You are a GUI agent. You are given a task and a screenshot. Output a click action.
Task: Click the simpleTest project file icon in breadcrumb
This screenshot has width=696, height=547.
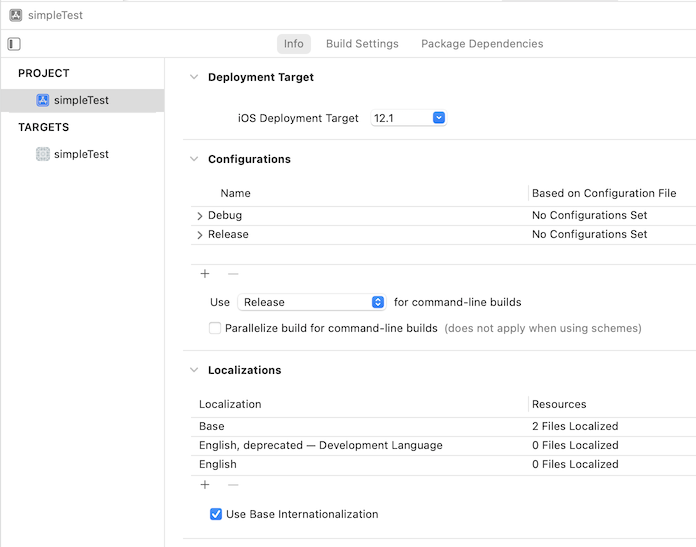click(16, 15)
